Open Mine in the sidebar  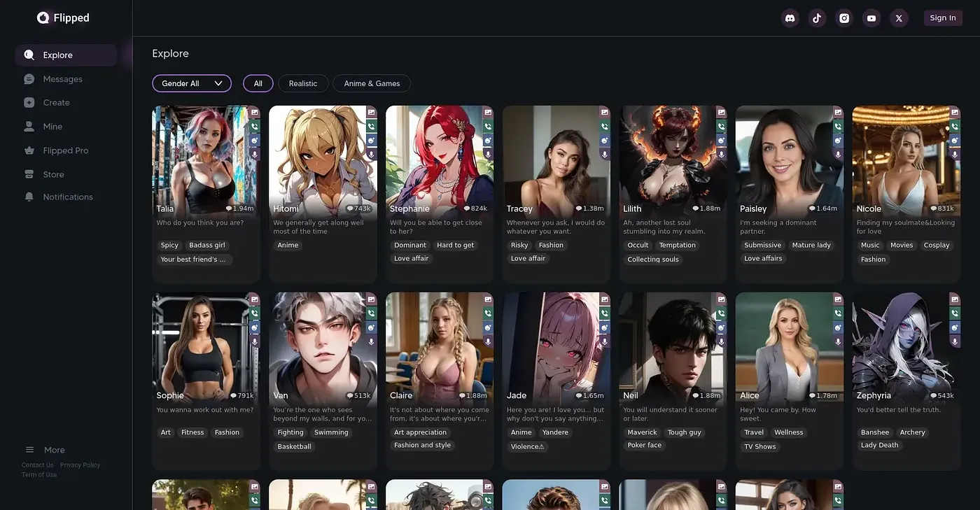point(66,127)
